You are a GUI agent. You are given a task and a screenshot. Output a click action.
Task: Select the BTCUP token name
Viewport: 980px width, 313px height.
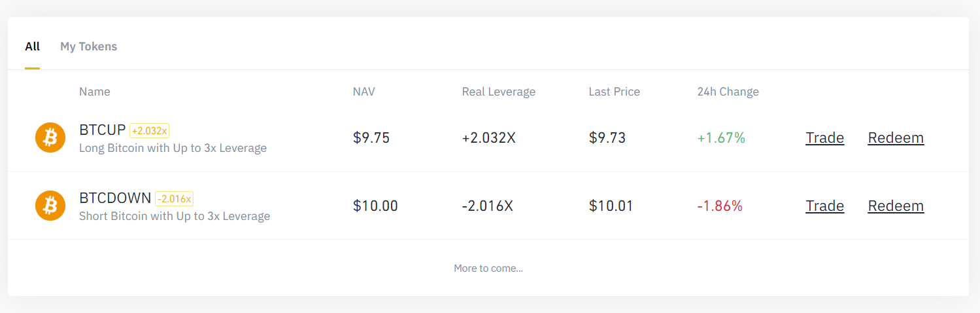(x=102, y=130)
